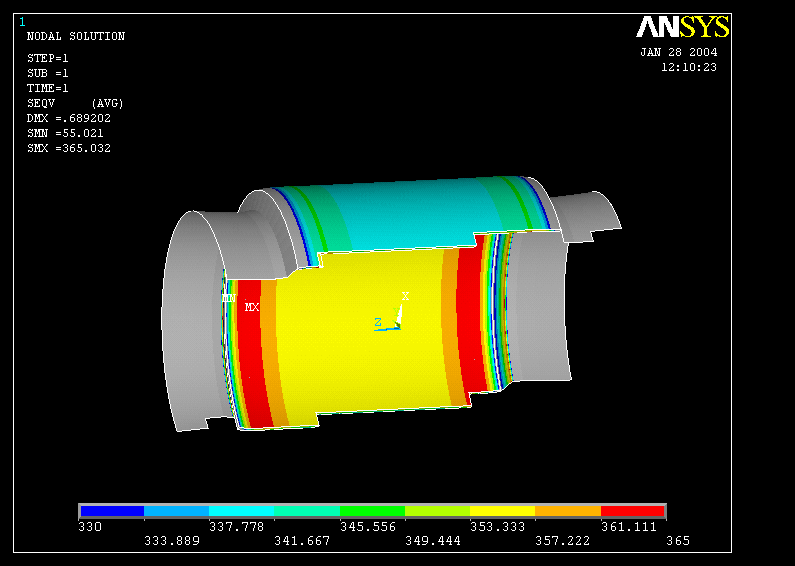Click the legend value 361.111

pyautogui.click(x=629, y=527)
